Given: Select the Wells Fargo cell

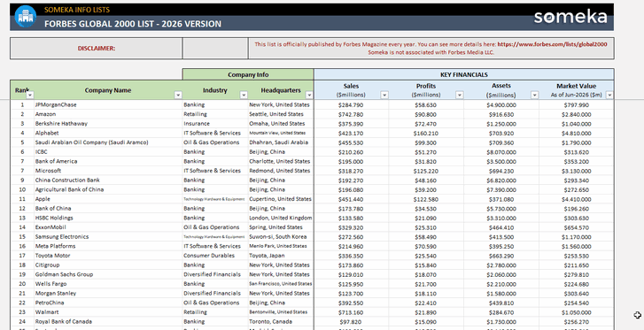Looking at the screenshot, I should (x=108, y=284).
